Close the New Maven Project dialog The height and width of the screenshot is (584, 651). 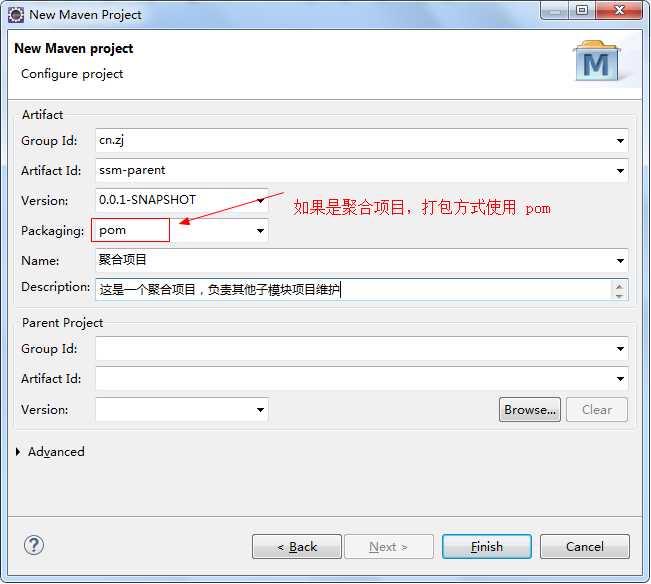[x=619, y=10]
